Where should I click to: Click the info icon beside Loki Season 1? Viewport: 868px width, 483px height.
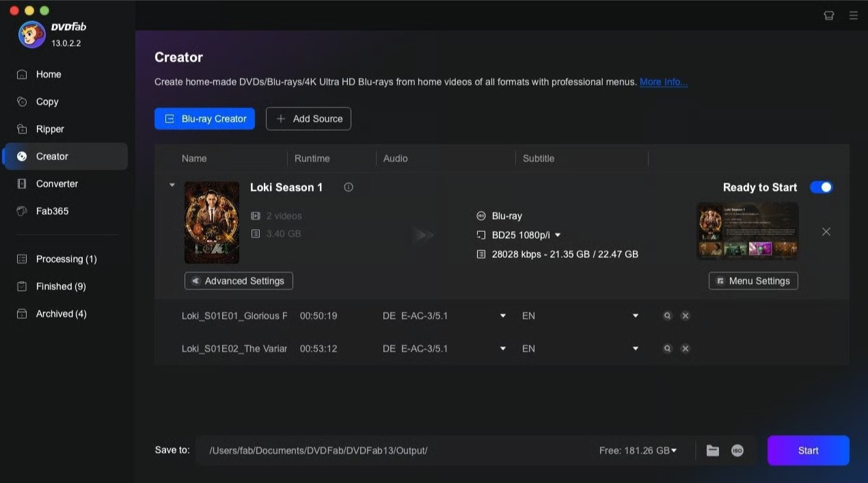[349, 187]
